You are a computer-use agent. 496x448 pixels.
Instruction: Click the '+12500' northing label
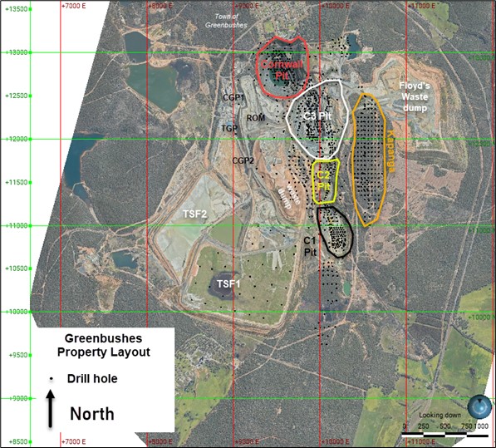point(17,96)
